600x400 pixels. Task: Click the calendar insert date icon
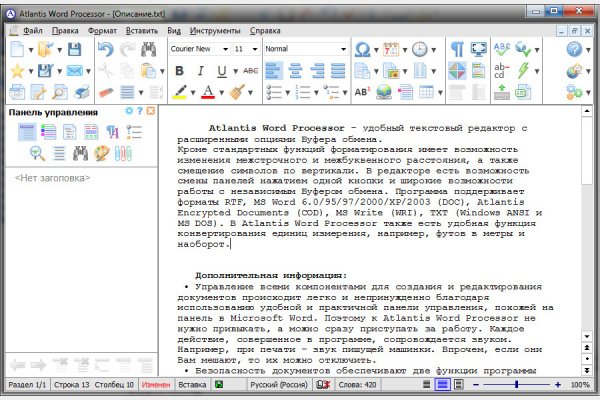391,49
